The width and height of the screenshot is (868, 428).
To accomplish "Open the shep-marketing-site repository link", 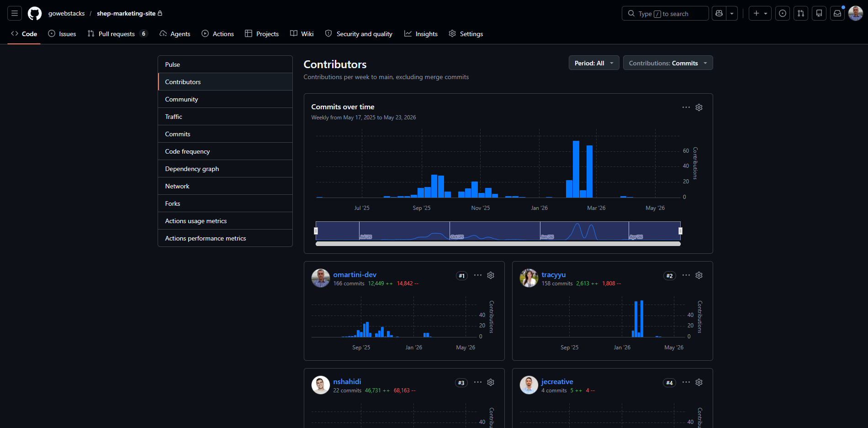I will click(126, 13).
